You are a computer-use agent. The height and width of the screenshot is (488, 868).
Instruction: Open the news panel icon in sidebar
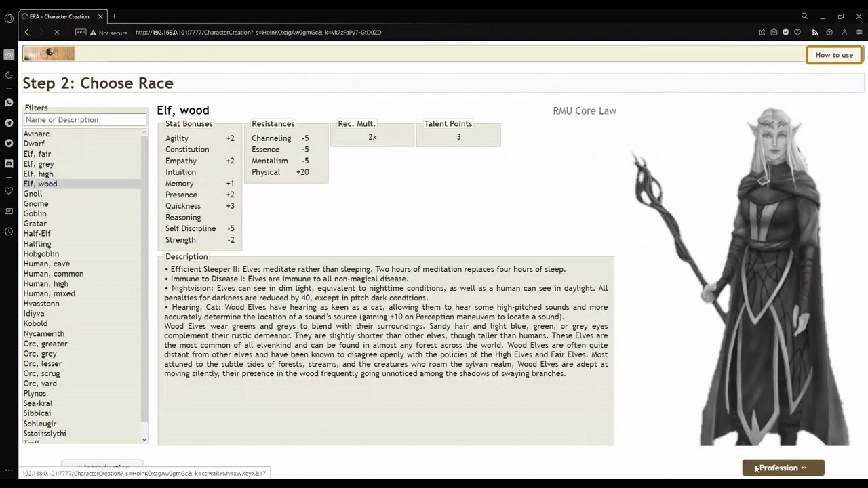pyautogui.click(x=9, y=211)
